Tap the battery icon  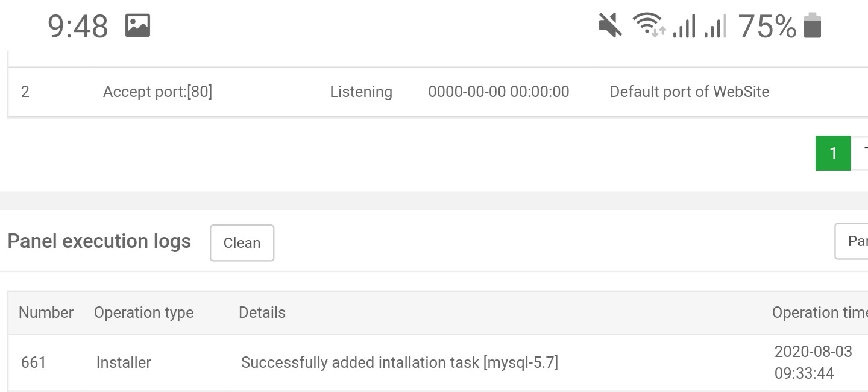pos(813,26)
